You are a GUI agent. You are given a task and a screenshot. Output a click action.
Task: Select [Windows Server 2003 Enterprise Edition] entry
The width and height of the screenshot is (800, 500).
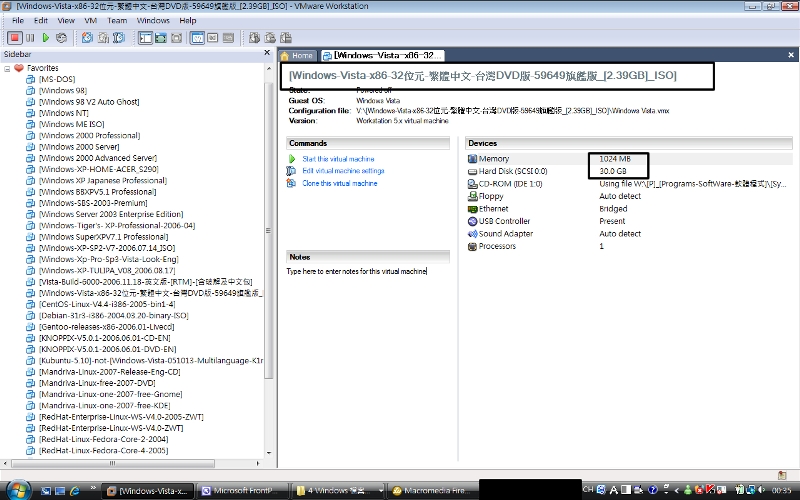coord(111,214)
